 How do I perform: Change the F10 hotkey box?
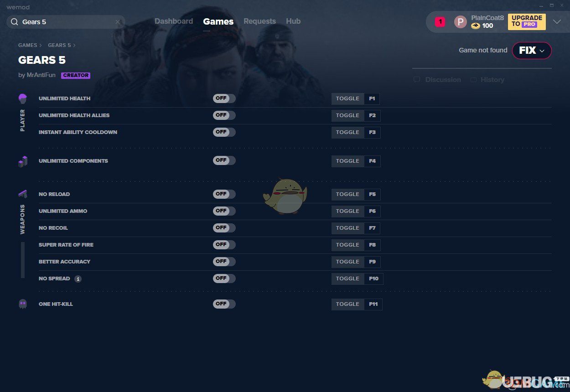coord(374,279)
